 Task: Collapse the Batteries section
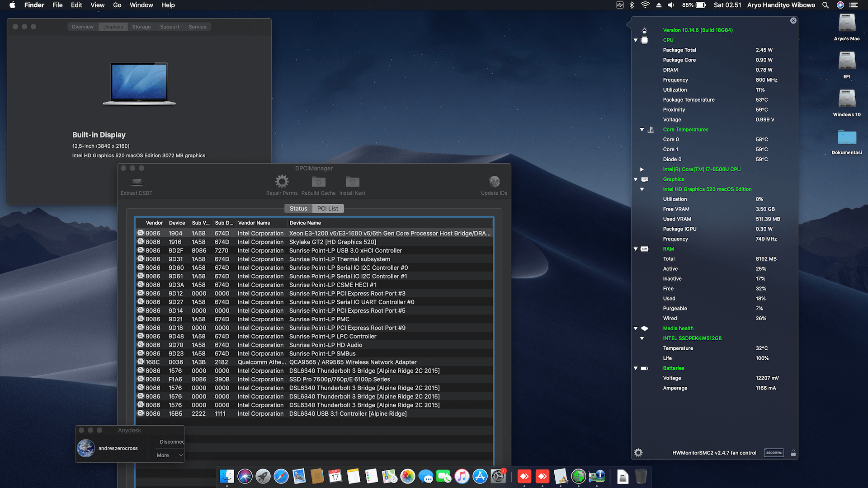[x=636, y=368]
